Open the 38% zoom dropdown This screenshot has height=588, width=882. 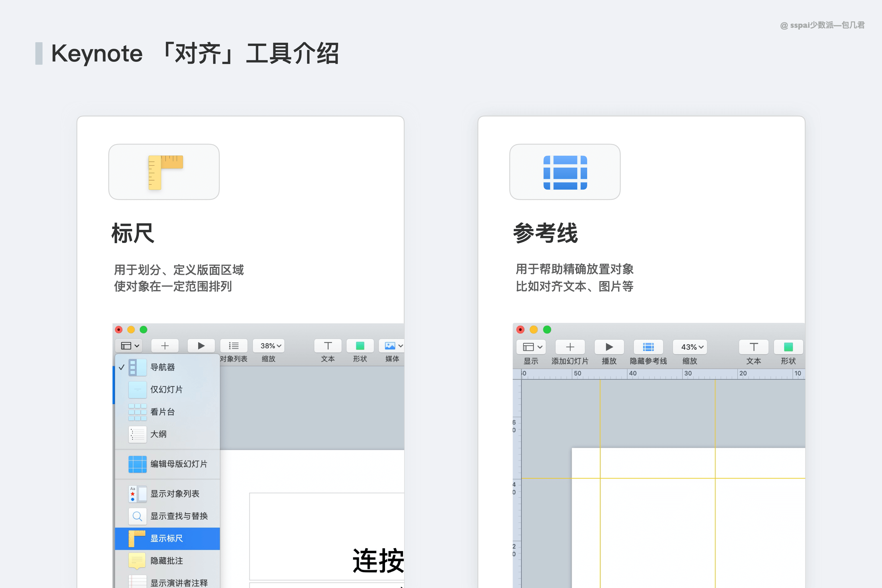click(x=268, y=345)
